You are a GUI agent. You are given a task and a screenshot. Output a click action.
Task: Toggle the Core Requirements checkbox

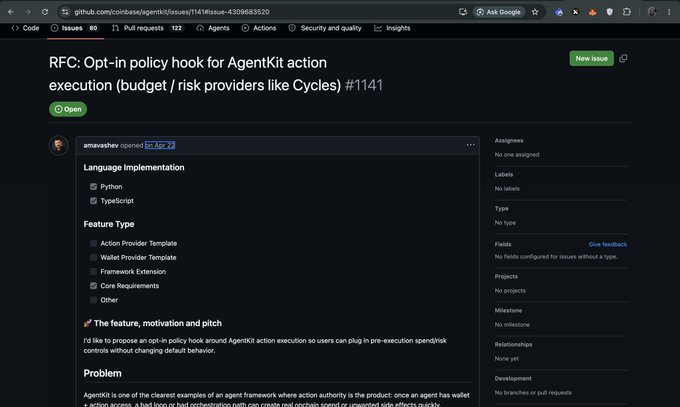93,286
